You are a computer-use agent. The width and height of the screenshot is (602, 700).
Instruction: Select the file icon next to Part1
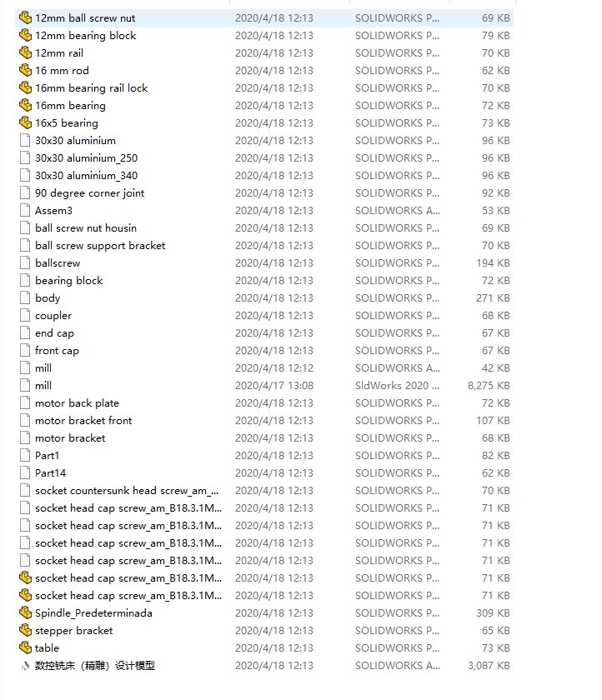[26, 455]
